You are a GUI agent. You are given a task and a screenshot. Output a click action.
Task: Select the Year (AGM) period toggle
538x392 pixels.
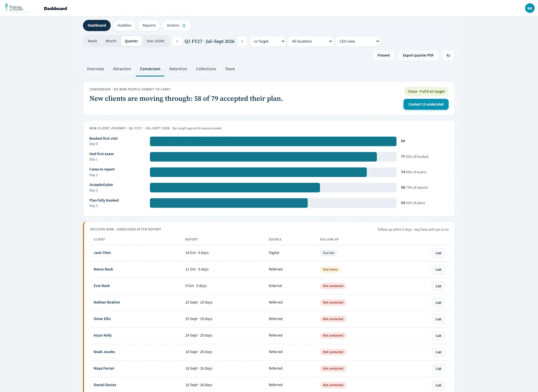coord(155,41)
